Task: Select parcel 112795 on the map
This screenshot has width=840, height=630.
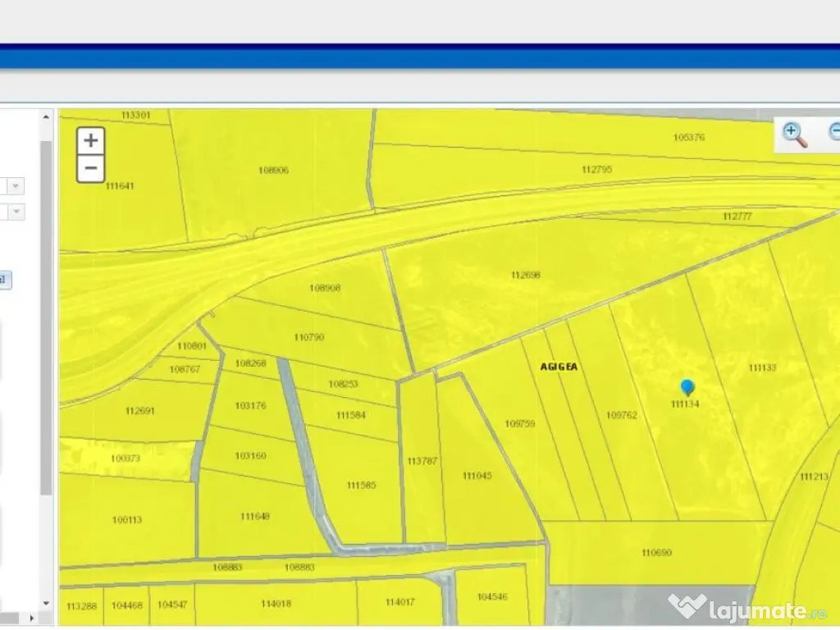Action: point(596,169)
